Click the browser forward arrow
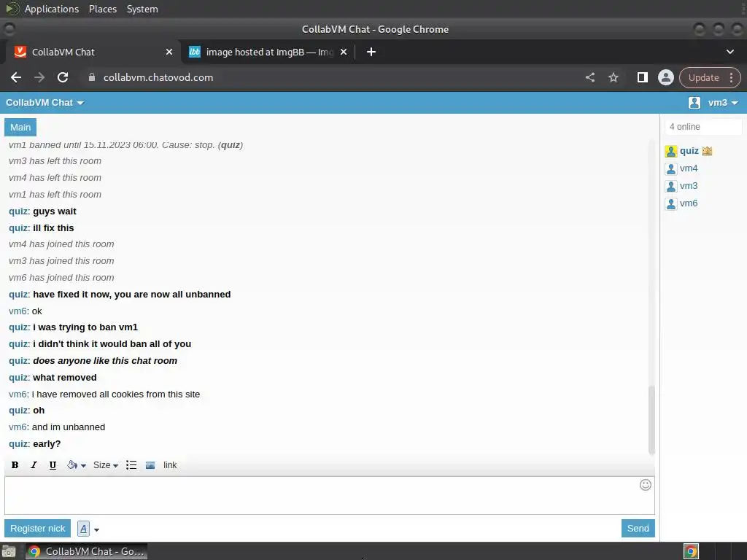The width and height of the screenshot is (747, 560). 39,77
